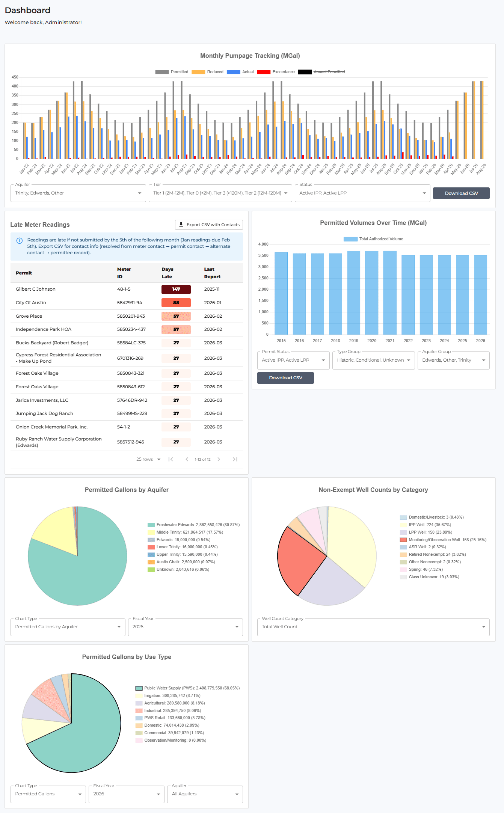Click the 88 days late badge
Screen dimensions: 504x813
[x=176, y=303]
